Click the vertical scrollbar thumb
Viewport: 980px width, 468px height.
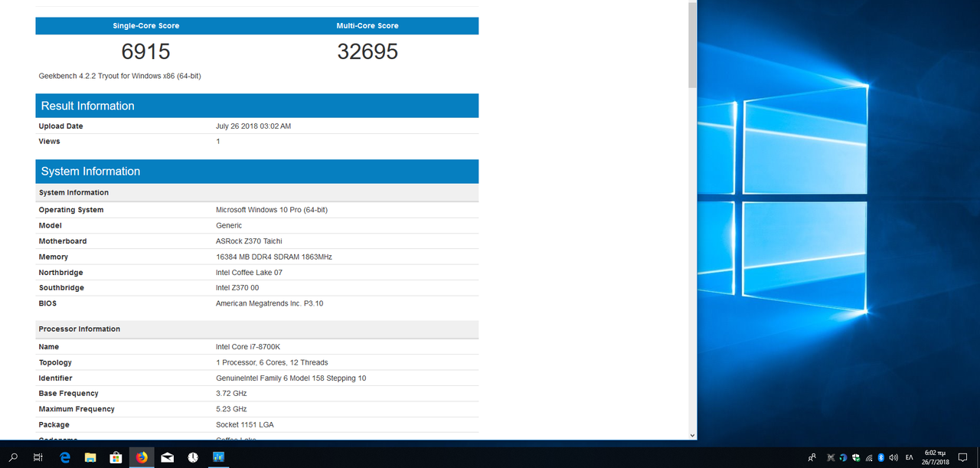692,44
